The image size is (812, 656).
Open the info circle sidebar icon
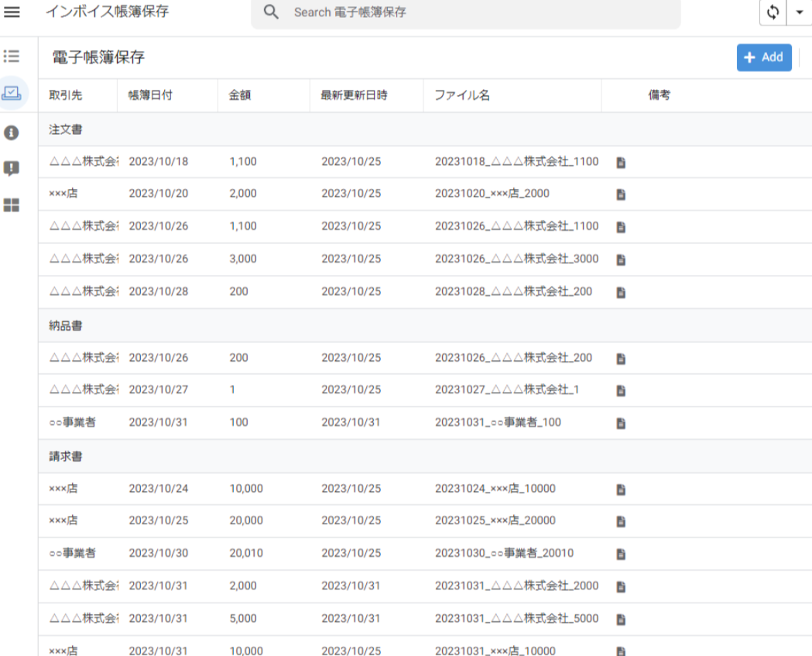[12, 132]
